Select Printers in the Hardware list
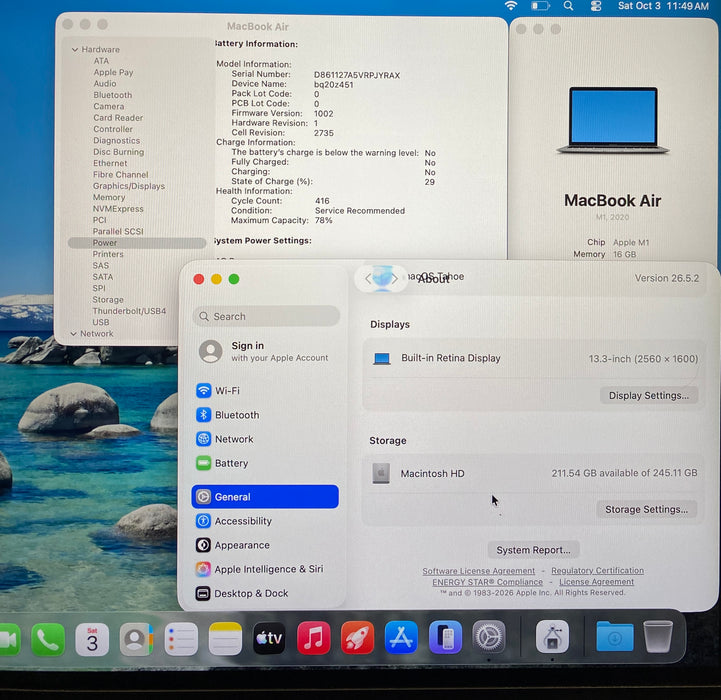Image resolution: width=721 pixels, height=700 pixels. pos(108,254)
